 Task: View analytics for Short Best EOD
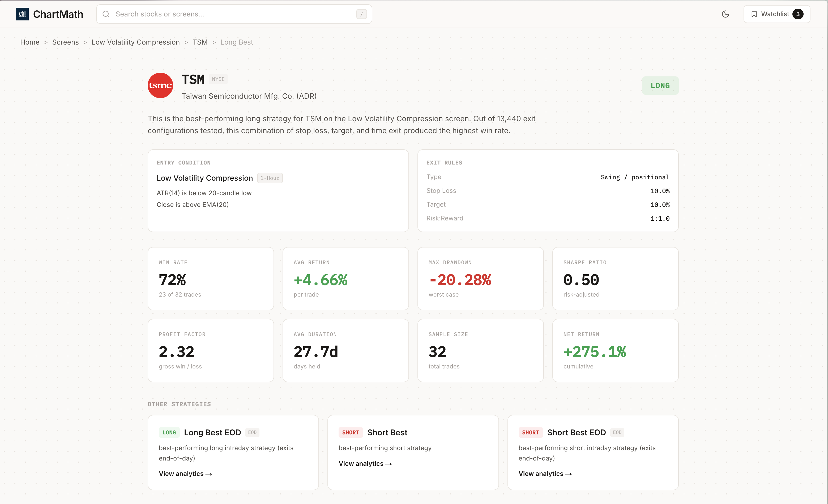point(545,473)
